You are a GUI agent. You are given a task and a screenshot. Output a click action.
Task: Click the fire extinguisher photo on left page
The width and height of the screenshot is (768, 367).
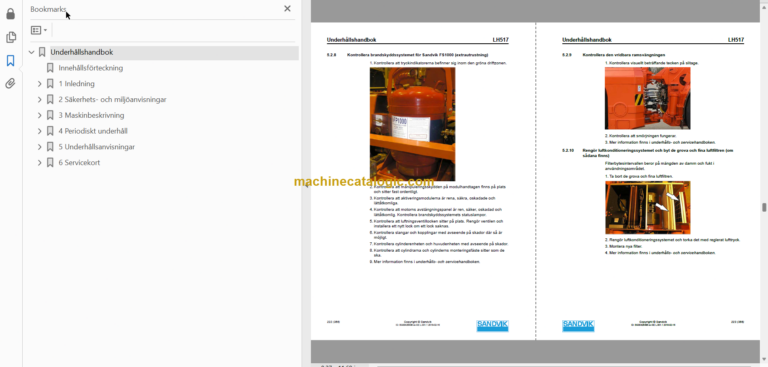pyautogui.click(x=412, y=124)
